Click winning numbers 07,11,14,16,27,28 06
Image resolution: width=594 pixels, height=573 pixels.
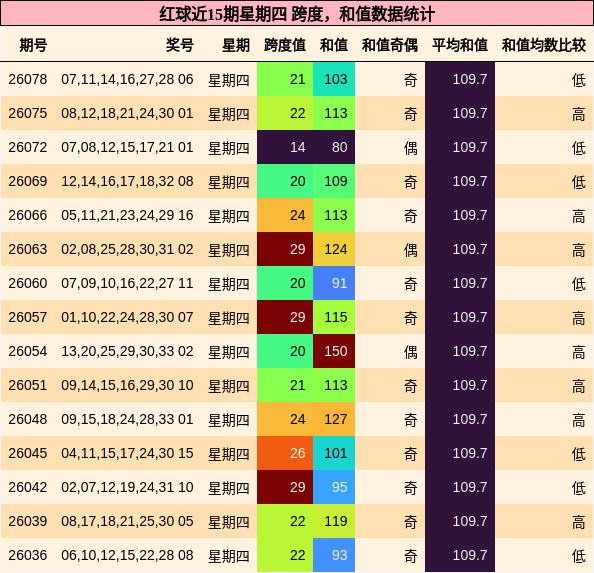(127, 79)
